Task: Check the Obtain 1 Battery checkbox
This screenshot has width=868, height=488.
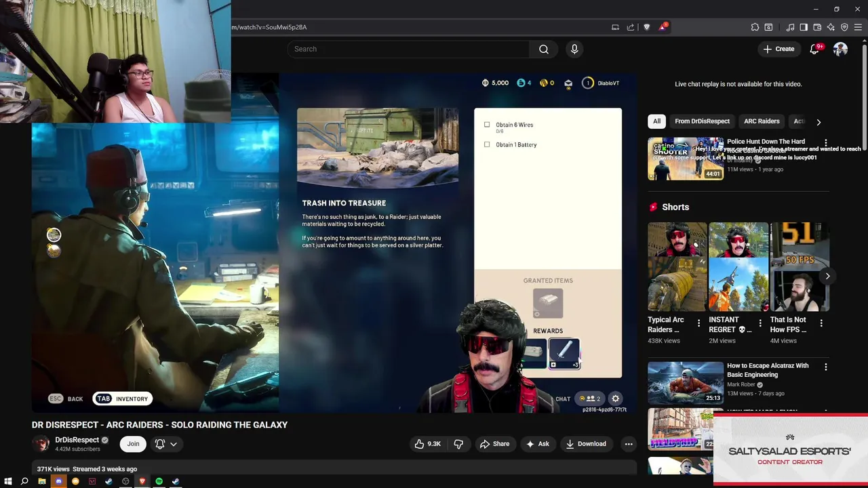Action: (487, 144)
